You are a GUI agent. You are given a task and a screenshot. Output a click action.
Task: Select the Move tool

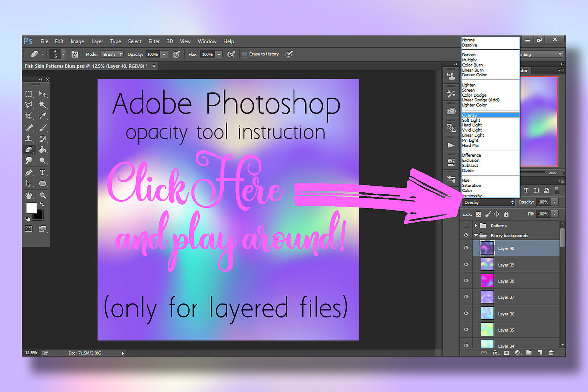pos(43,94)
